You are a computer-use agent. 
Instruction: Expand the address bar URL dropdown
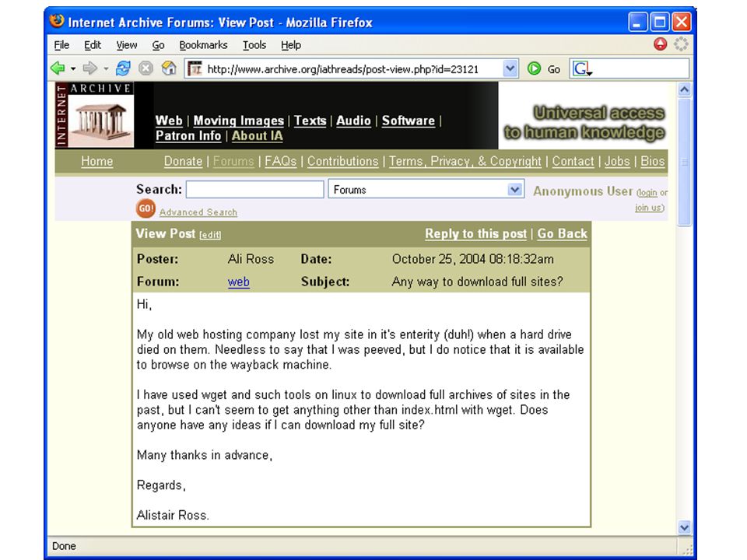(x=510, y=68)
